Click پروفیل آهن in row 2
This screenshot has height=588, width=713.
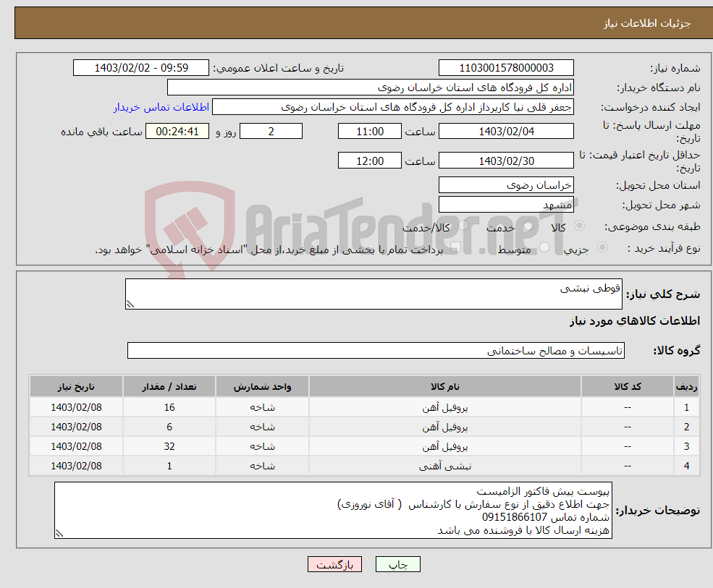coord(444,427)
